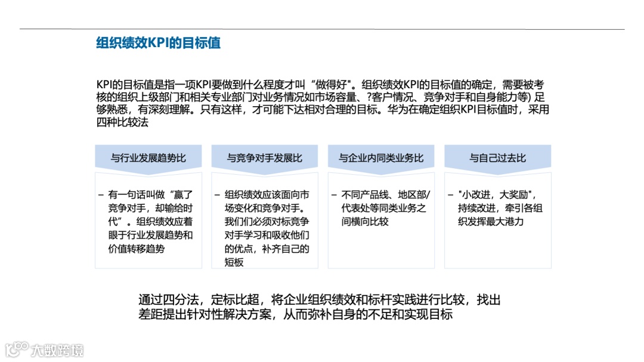Screen dimensions: 644x362
Task: Click the intro paragraph starting KPI的目标值是指
Action: click(323, 103)
